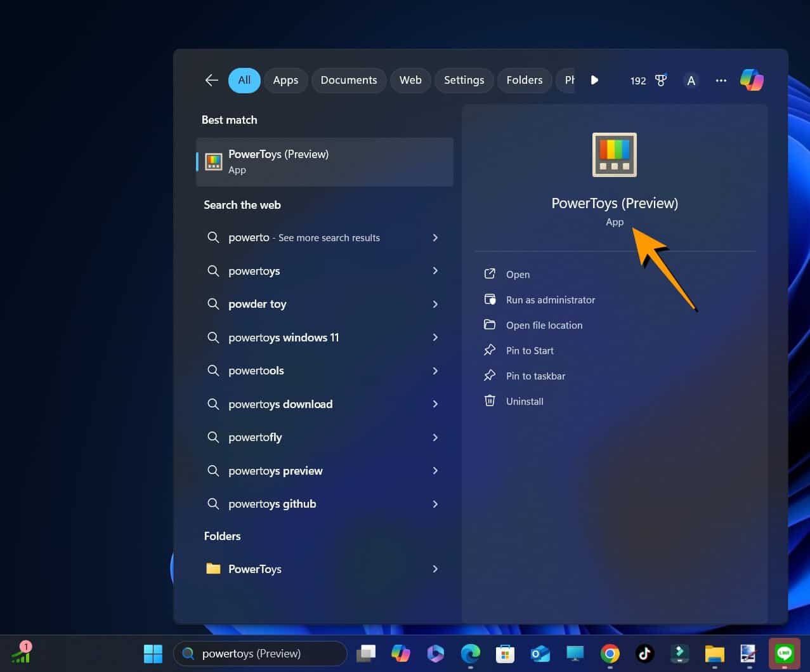Switch to the Apps filter tab

tap(285, 81)
